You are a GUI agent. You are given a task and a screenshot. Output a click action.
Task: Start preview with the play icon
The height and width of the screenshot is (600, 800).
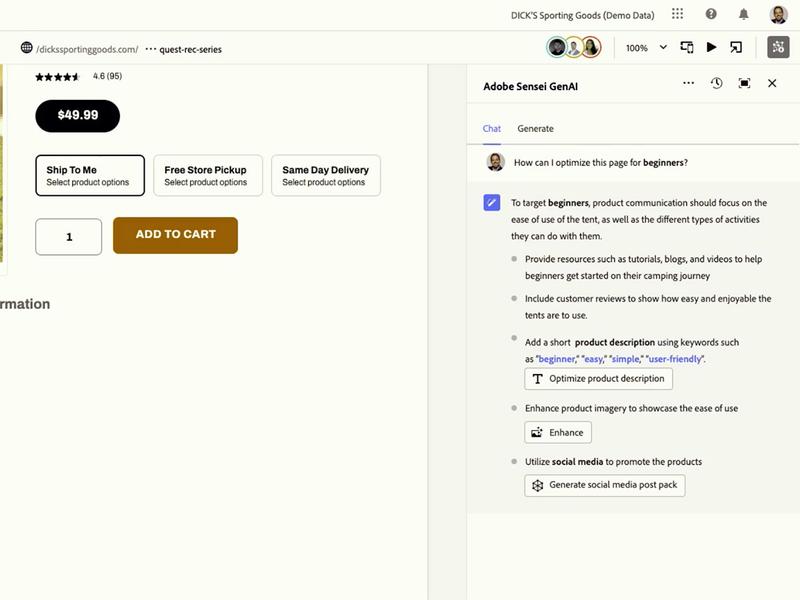click(711, 47)
